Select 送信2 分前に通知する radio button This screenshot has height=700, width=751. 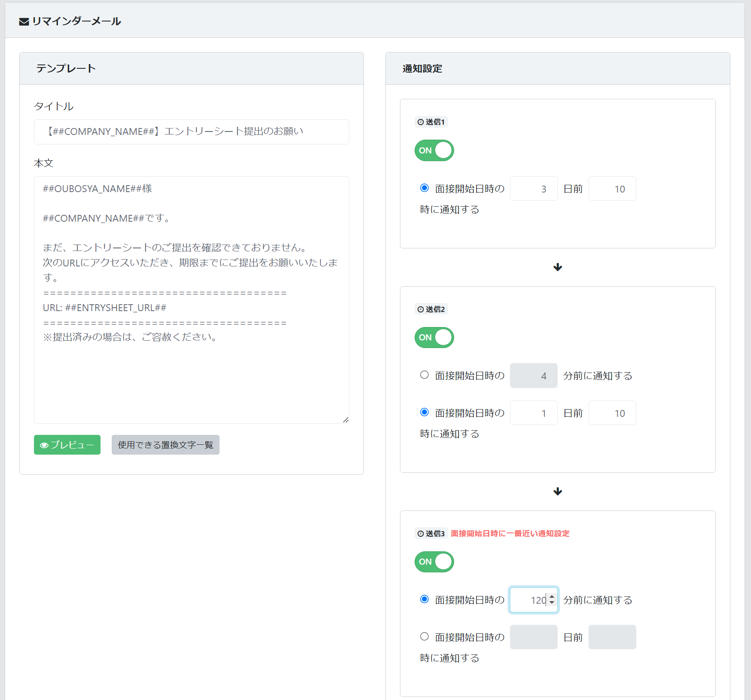[x=424, y=375]
